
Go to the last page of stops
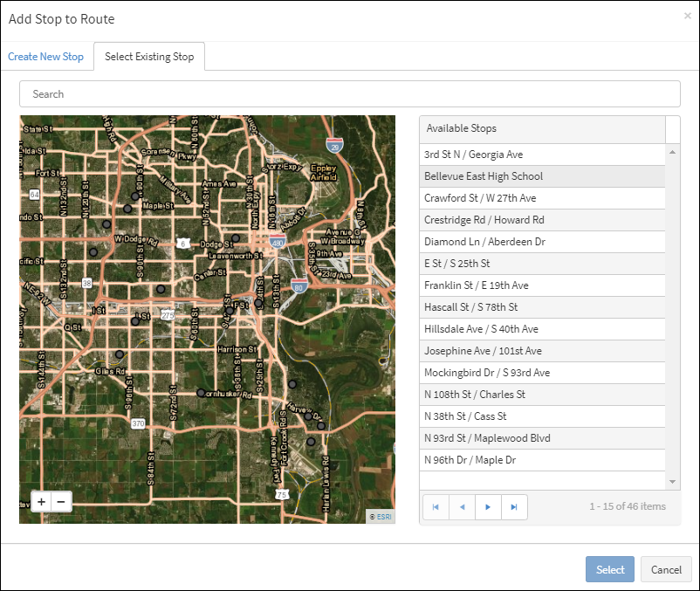coord(514,506)
